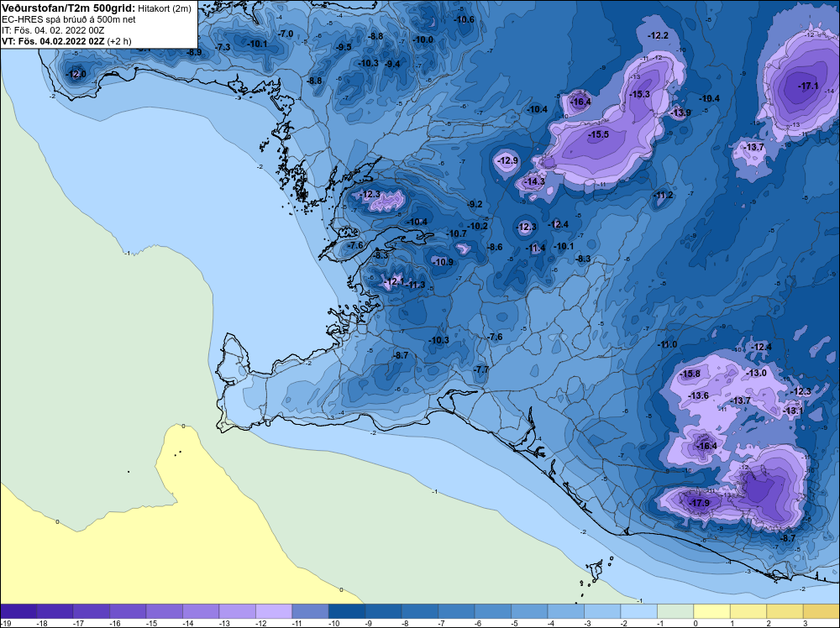The width and height of the screenshot is (840, 628).
Task: Select the -11.3 temperature reading
Action: click(415, 285)
